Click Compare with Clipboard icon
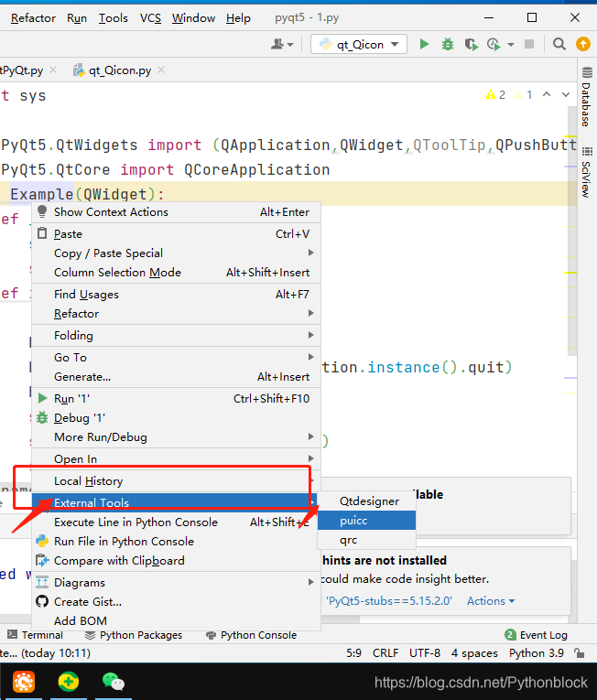 [x=42, y=560]
